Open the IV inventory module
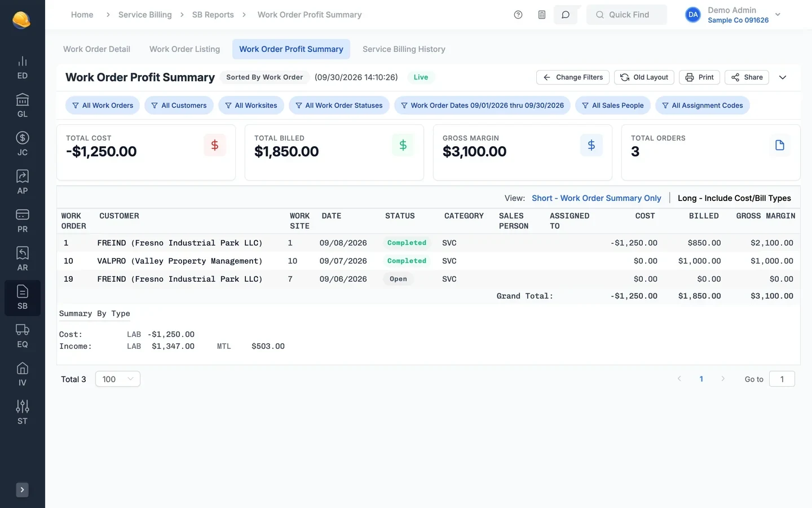The height and width of the screenshot is (508, 812). (23, 375)
